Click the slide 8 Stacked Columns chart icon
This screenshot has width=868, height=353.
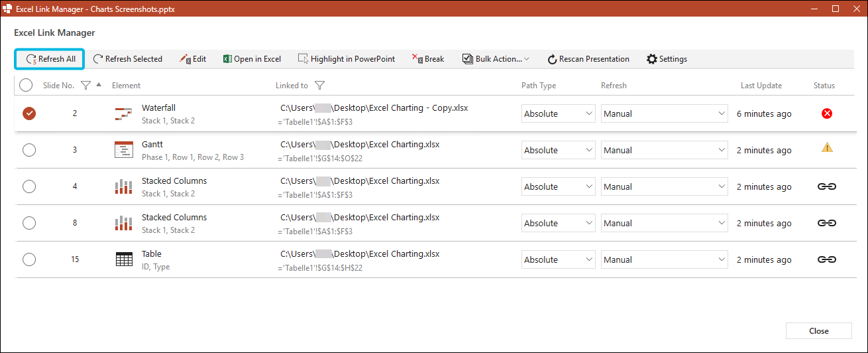point(124,223)
